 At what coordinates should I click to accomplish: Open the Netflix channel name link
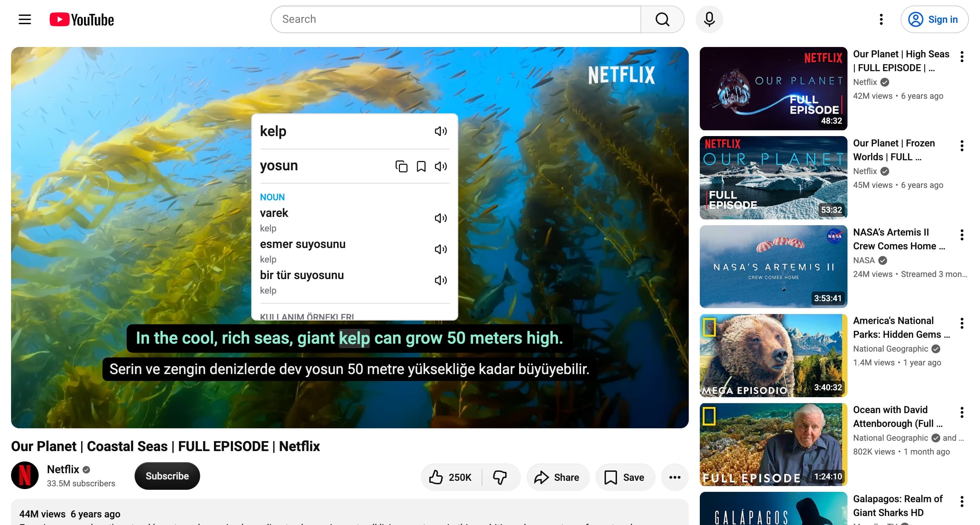pos(63,469)
